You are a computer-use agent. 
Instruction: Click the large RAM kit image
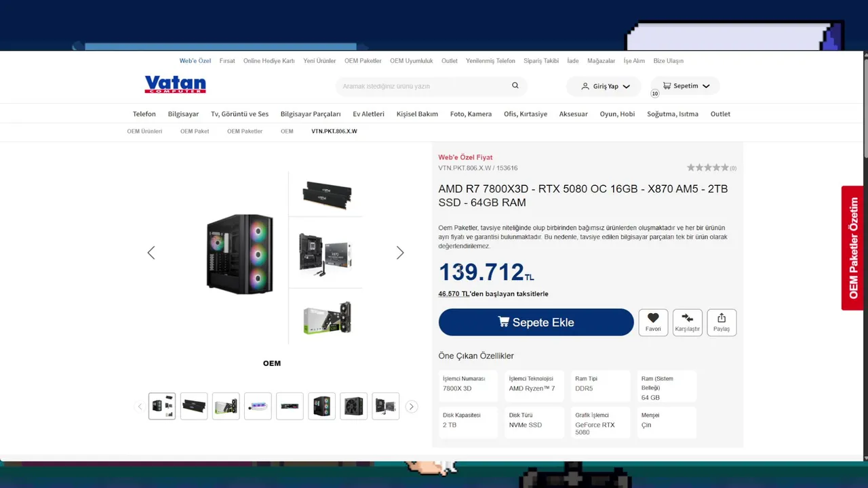point(327,195)
